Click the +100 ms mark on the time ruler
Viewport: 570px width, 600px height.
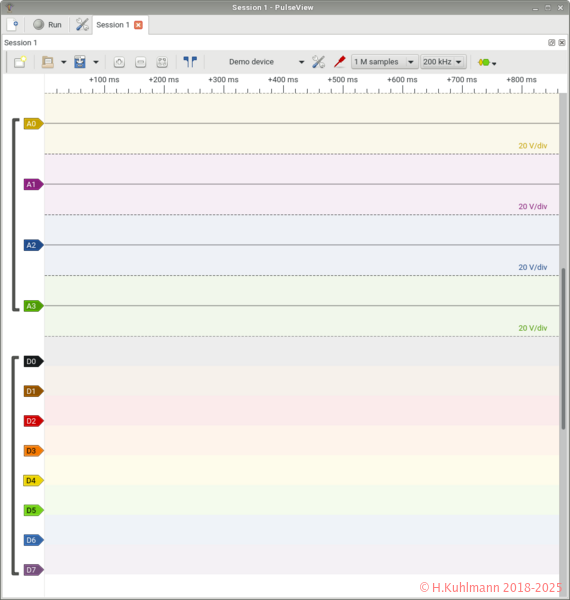pos(104,80)
